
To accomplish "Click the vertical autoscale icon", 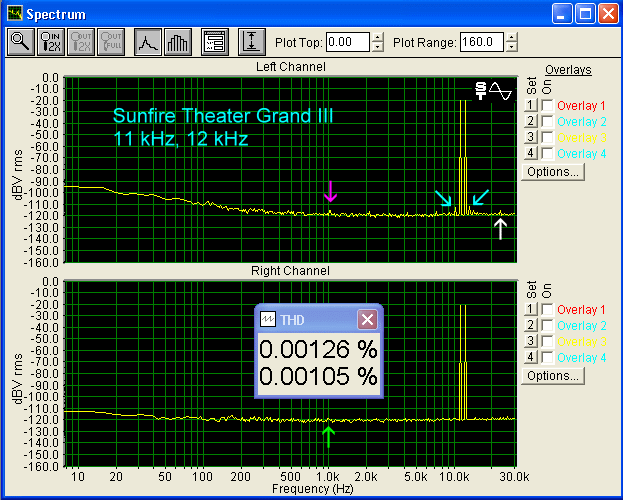I will pos(251,42).
